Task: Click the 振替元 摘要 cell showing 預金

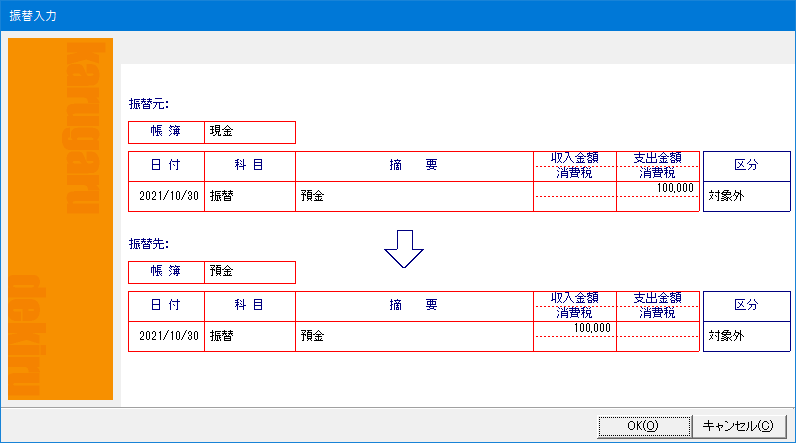Action: click(x=414, y=196)
